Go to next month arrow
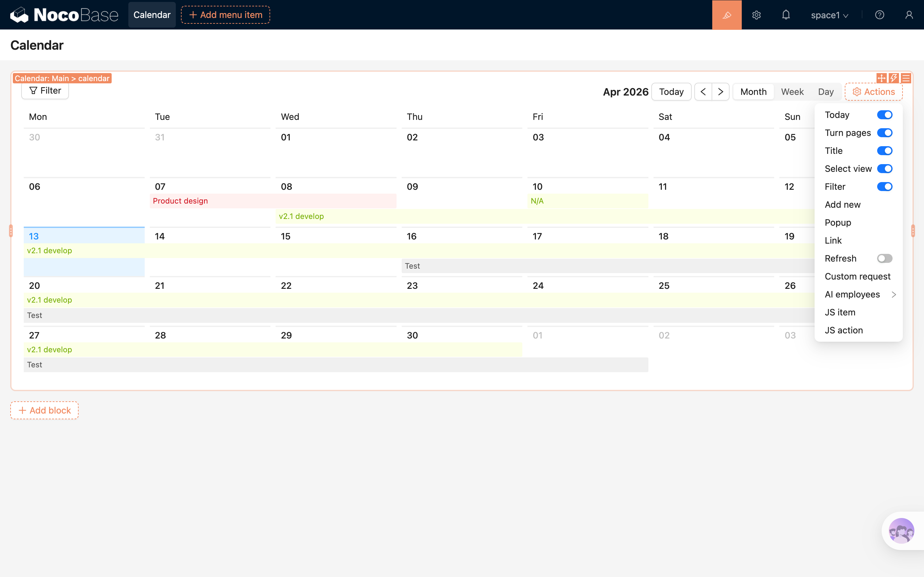Image resolution: width=924 pixels, height=577 pixels. [x=721, y=92]
